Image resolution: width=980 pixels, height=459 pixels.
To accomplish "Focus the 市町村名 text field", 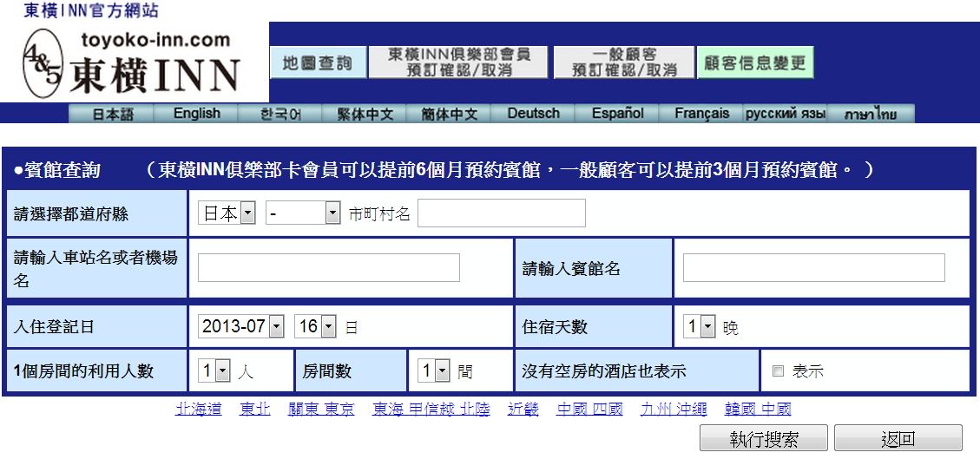I will pyautogui.click(x=502, y=213).
